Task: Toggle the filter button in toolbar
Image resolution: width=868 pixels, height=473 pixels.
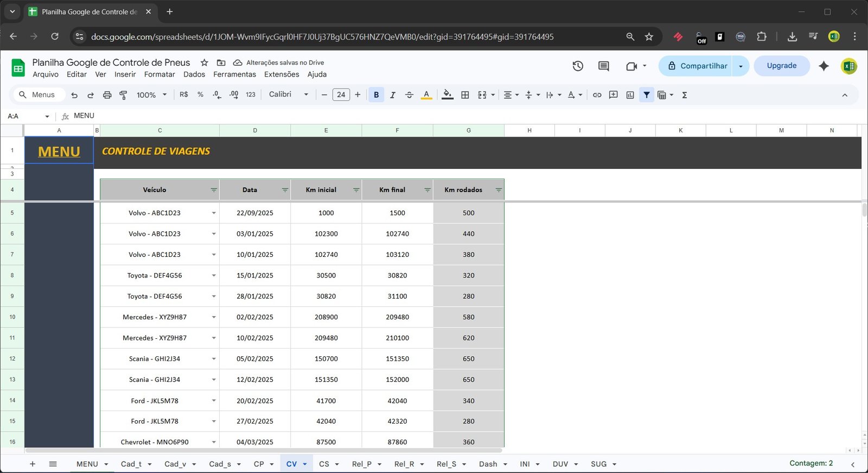Action: (x=647, y=95)
